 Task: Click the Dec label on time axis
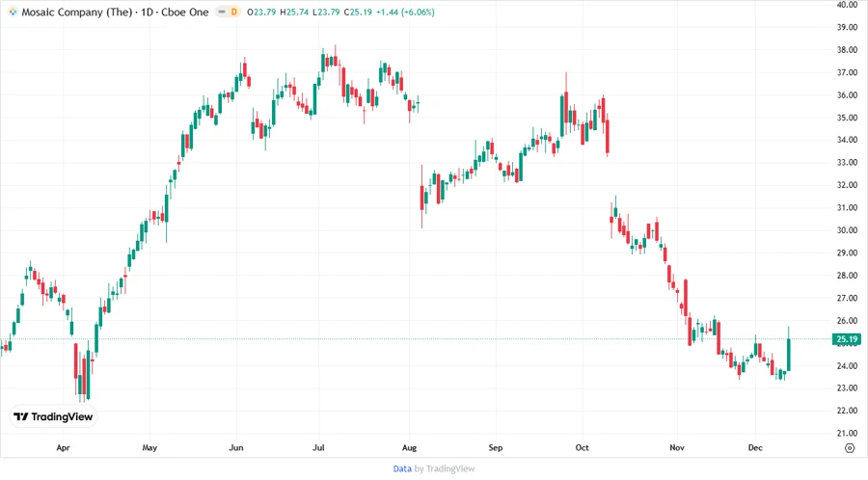point(755,447)
